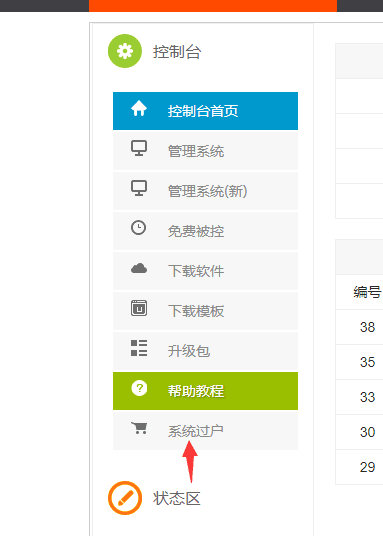Click the 状态区 section heading
This screenshot has height=536, width=383.
pos(177,498)
